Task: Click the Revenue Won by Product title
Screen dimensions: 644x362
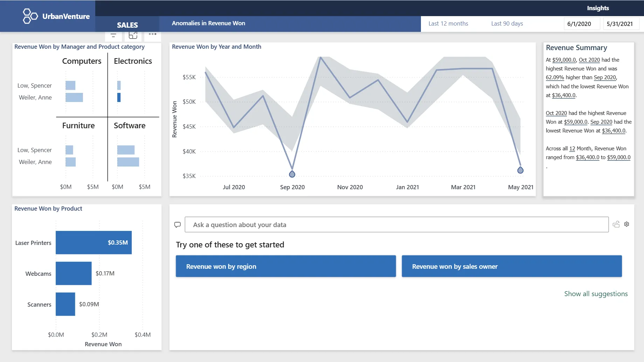Action: pos(48,209)
